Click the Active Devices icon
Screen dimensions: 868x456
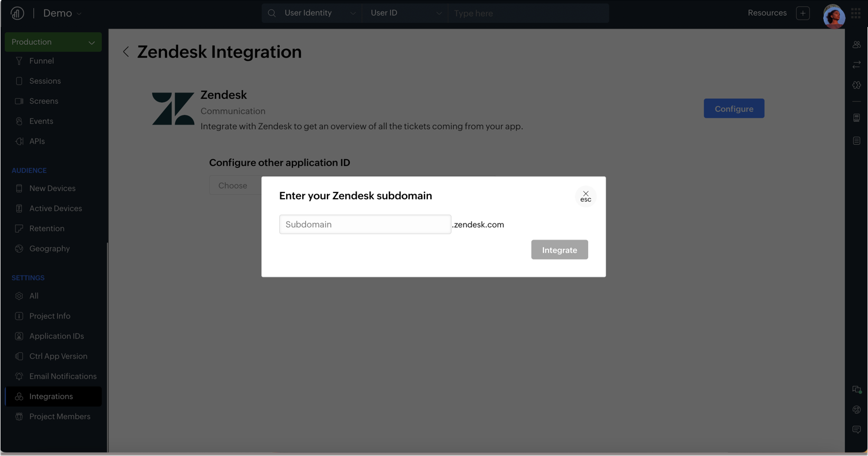(x=19, y=208)
